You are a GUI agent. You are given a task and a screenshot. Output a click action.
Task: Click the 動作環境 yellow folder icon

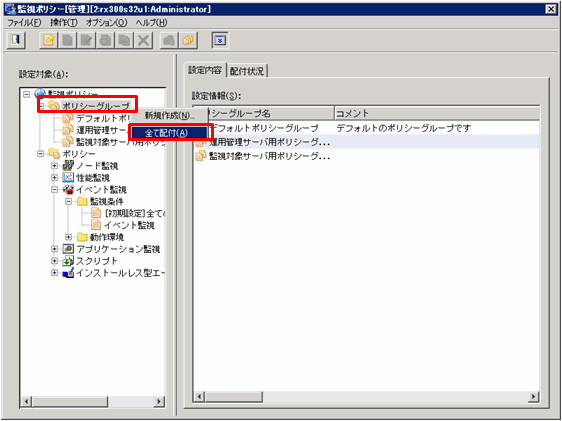82,237
